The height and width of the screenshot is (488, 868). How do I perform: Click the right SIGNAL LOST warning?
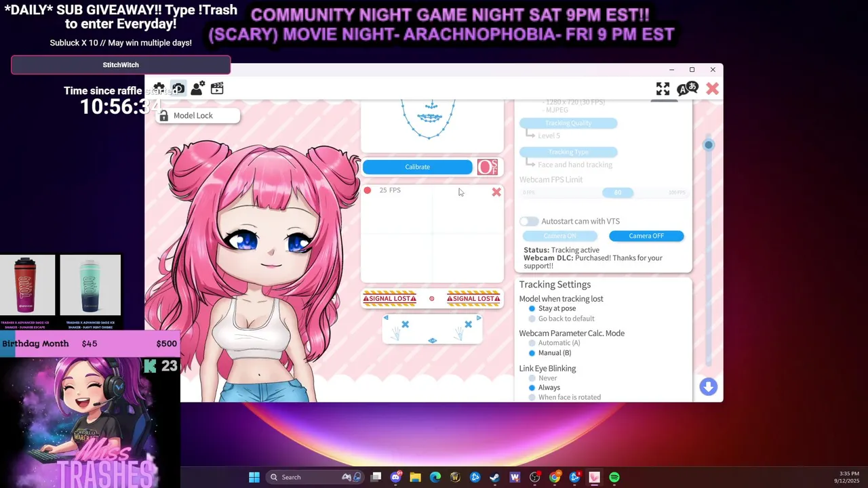473,299
